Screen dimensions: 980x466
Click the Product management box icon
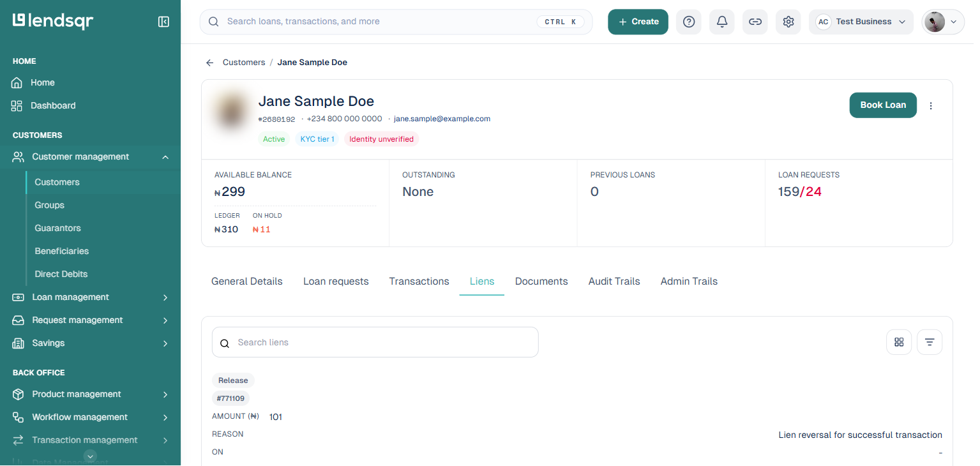point(19,395)
